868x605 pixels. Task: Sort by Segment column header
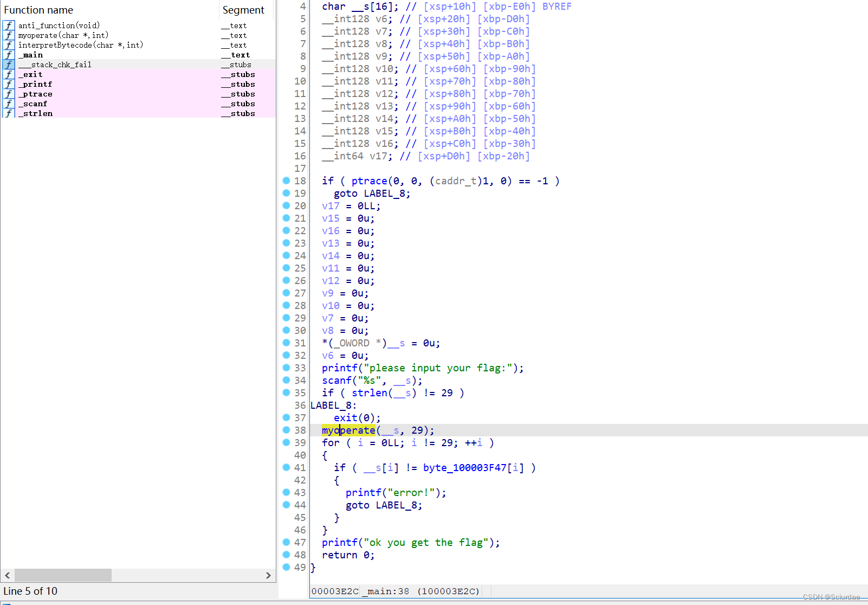(247, 10)
